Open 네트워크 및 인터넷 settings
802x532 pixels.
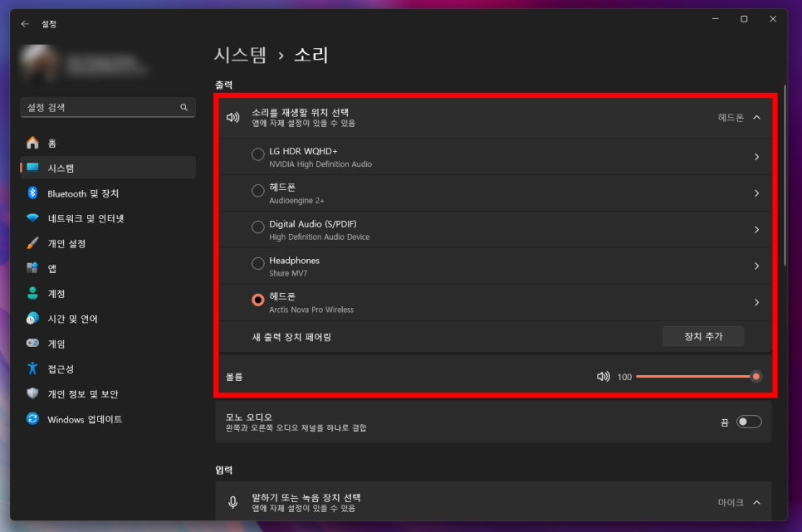click(107, 218)
